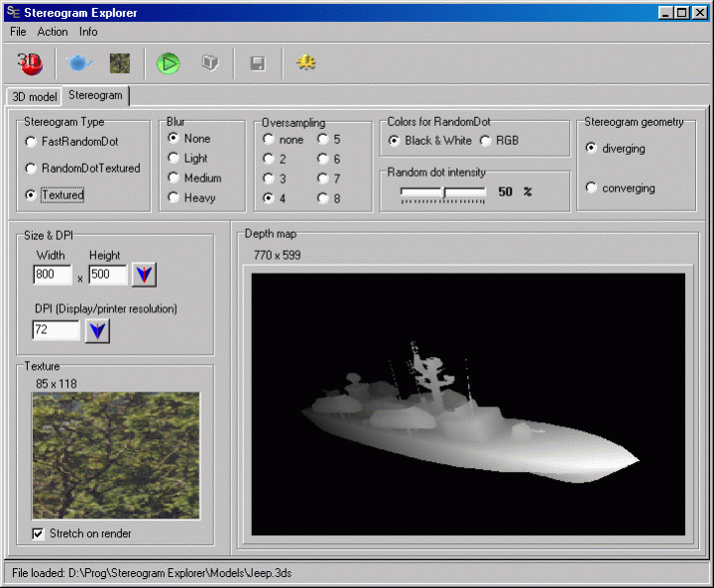714x588 pixels.
Task: Choose converging stereogram geometry
Action: (x=592, y=188)
